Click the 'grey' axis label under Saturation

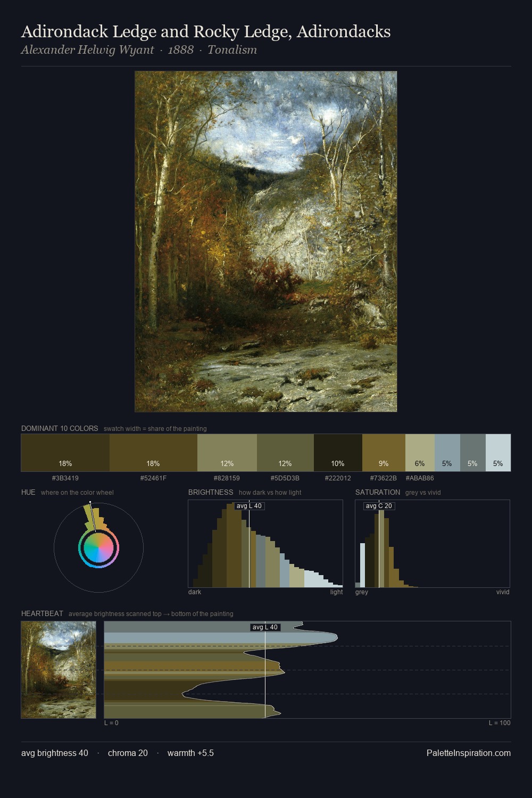(362, 592)
